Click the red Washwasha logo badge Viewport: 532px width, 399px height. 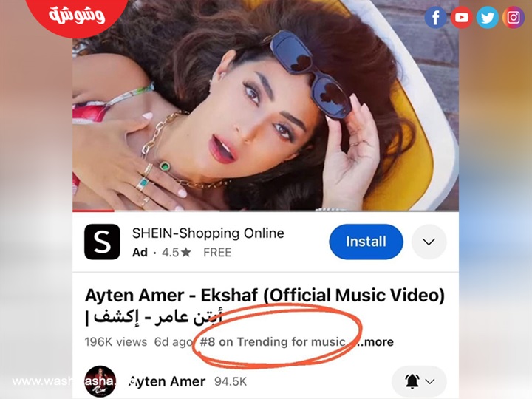click(x=77, y=16)
